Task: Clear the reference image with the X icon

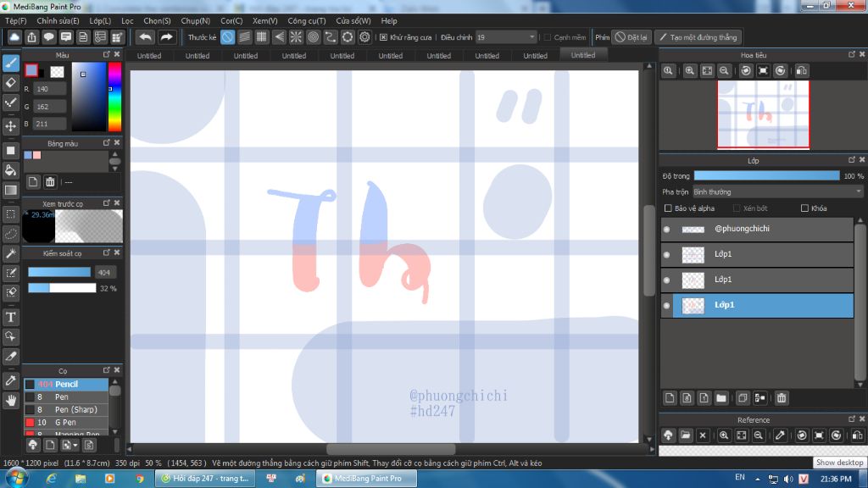Action: [x=703, y=435]
